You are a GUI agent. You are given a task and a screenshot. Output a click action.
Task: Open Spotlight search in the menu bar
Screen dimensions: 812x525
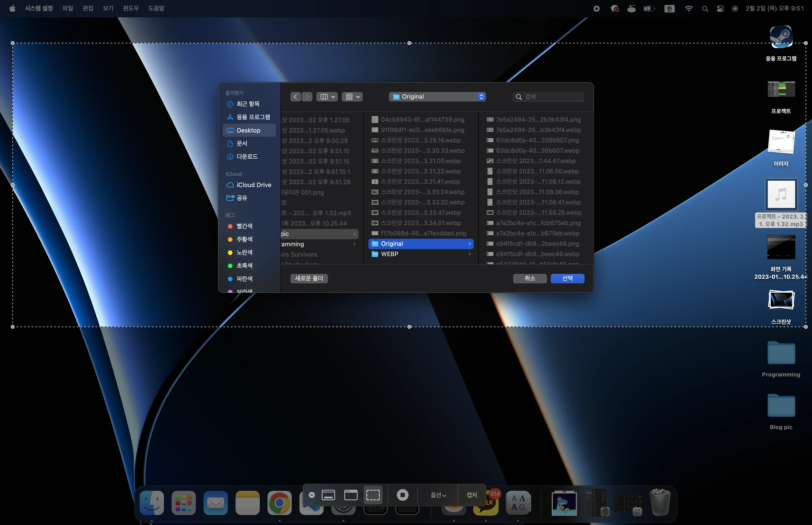(705, 9)
